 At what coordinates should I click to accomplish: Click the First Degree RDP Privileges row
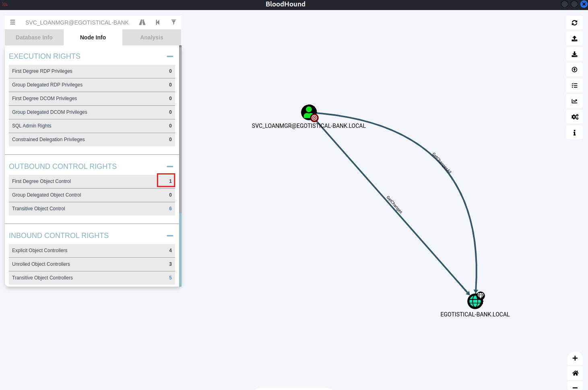click(92, 71)
